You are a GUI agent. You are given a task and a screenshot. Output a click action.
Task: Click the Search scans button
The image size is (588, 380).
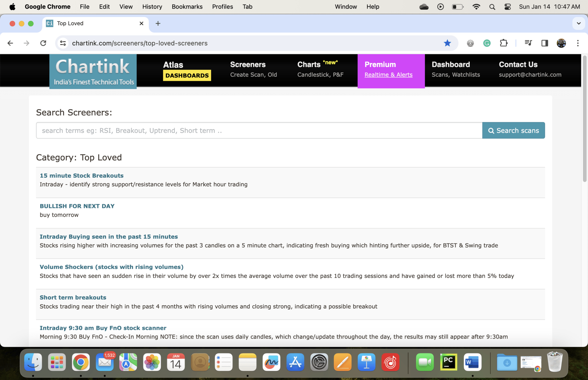[513, 130]
